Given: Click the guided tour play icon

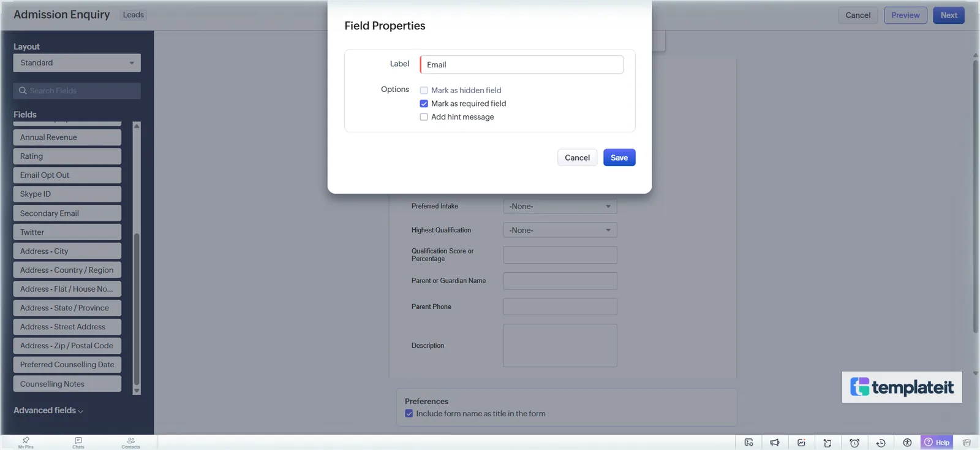Looking at the screenshot, I should 748,443.
